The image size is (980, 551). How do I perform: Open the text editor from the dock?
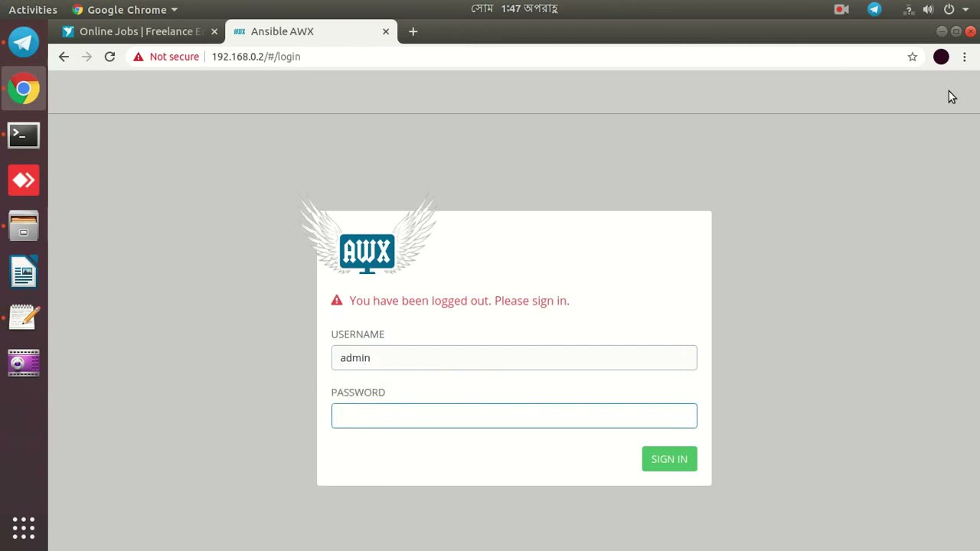pos(24,318)
